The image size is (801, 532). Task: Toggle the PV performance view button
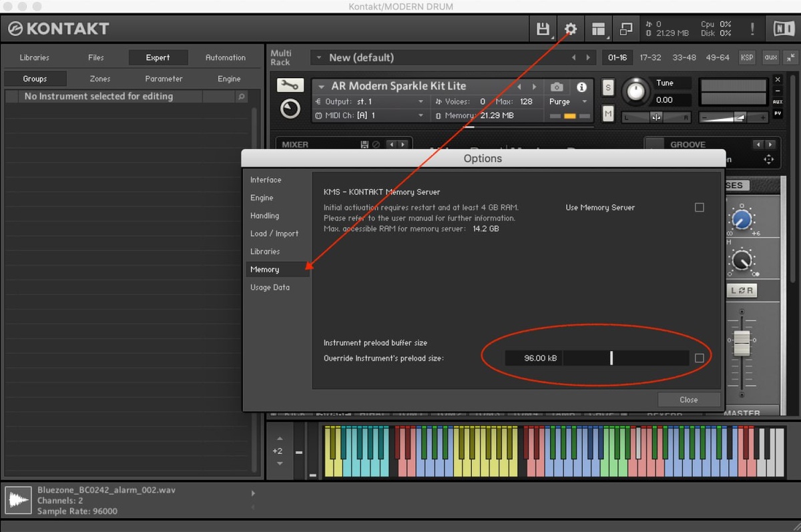778,113
